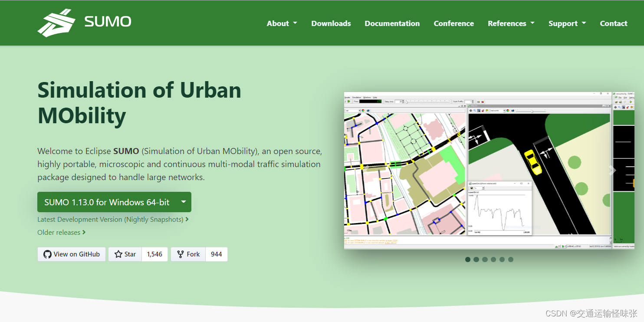Click the GitHub Star button
This screenshot has height=322, width=644.
(125, 254)
